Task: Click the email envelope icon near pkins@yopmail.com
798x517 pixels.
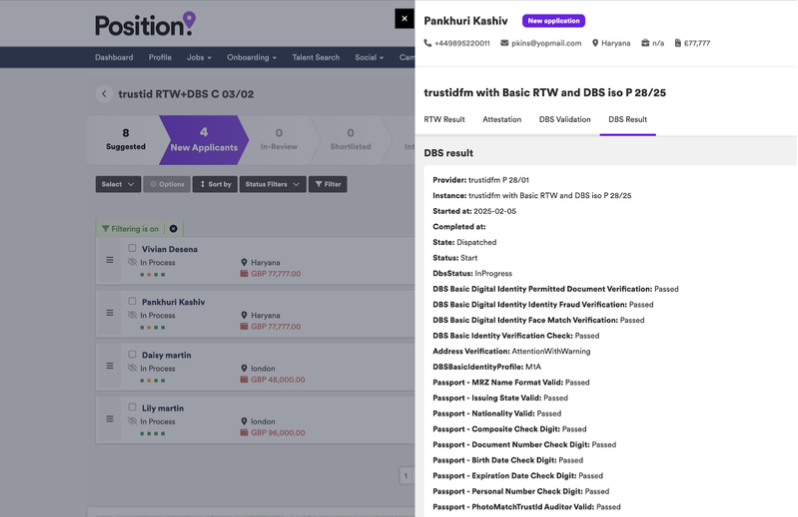Action: [507, 43]
